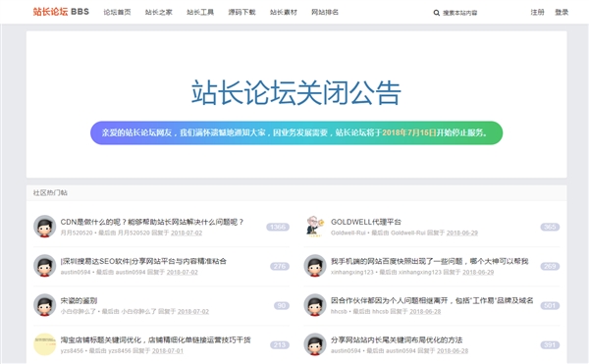Open the 分享网站站内长尾关键词 thread
Viewport: 589px width, 364px height.
(x=397, y=340)
